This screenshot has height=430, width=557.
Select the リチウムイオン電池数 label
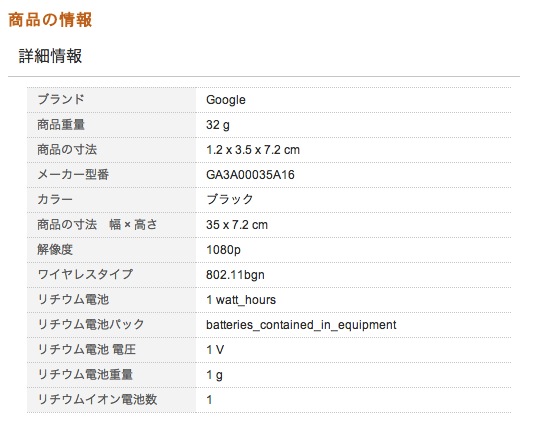[97, 399]
